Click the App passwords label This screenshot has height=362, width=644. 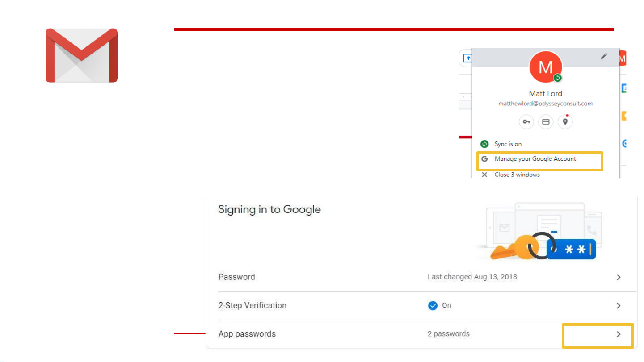tap(247, 334)
